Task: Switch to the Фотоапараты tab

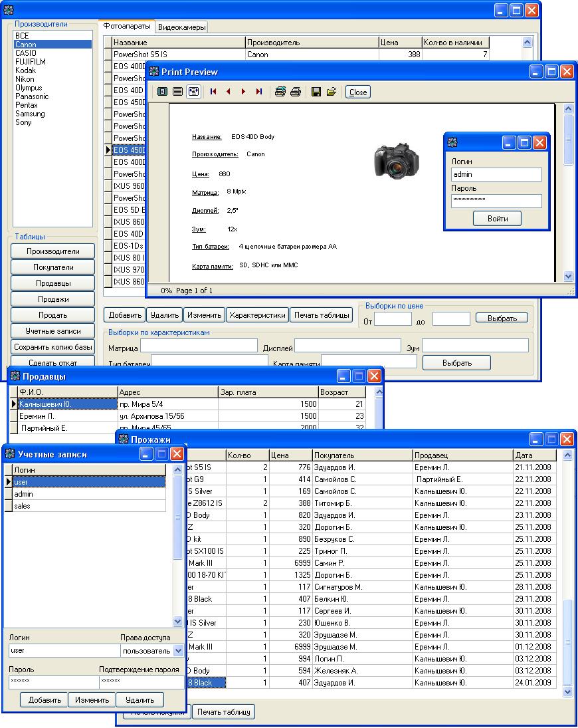Action: pos(127,27)
